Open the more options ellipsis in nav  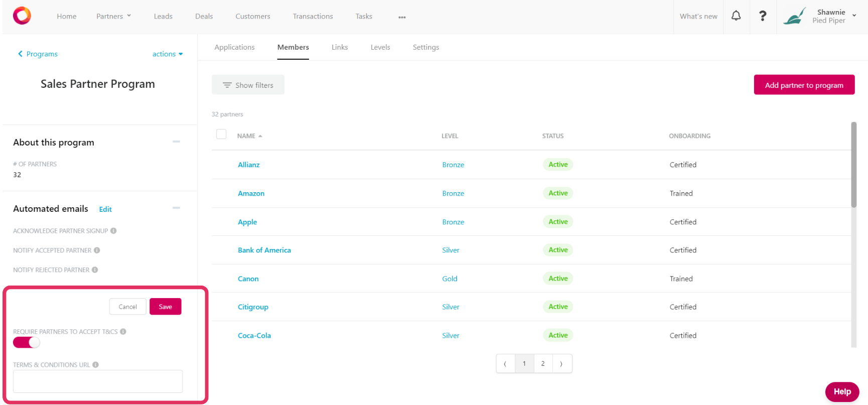click(x=402, y=17)
